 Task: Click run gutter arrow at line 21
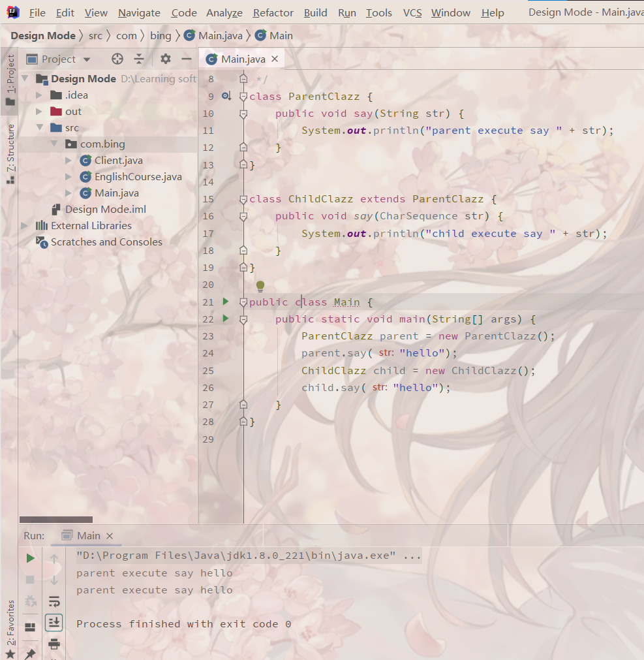[226, 302]
